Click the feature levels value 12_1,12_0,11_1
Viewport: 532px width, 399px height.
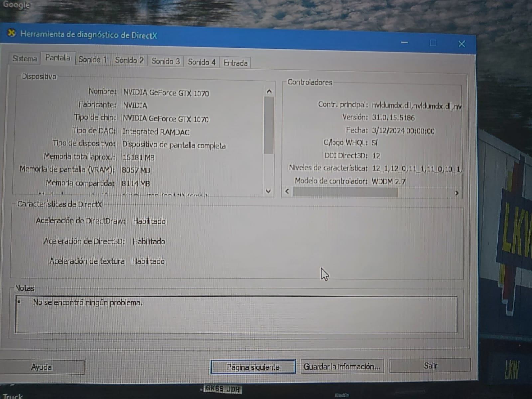[417, 169]
